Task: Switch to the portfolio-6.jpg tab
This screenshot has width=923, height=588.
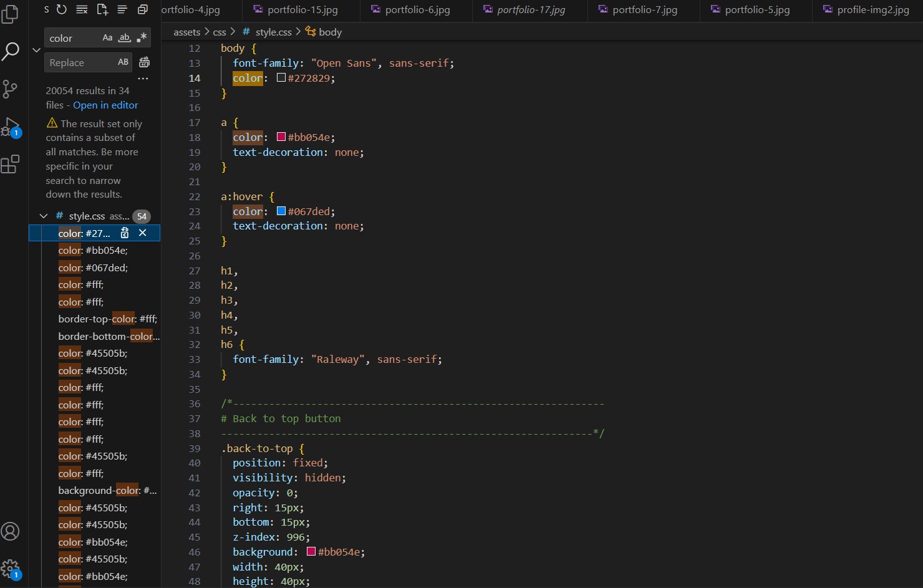Action: 417,10
